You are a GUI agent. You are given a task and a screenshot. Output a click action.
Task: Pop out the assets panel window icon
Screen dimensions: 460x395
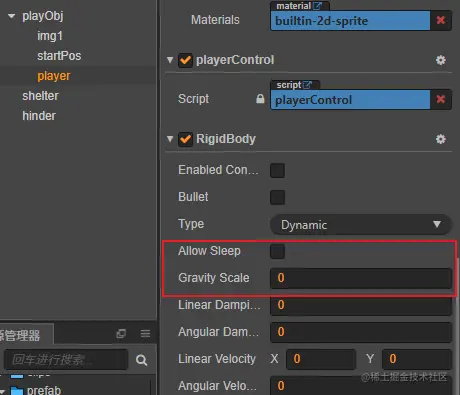click(121, 333)
